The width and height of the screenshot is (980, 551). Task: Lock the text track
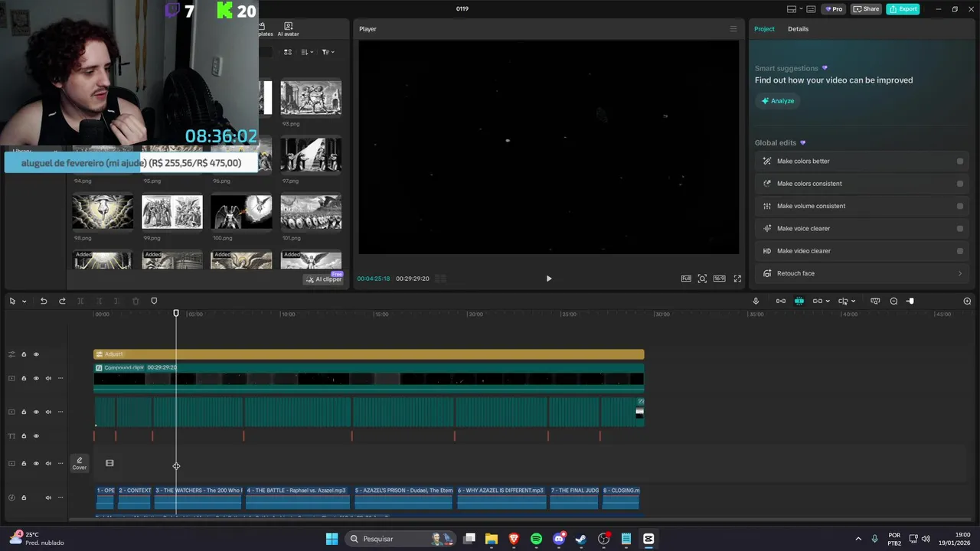(24, 436)
